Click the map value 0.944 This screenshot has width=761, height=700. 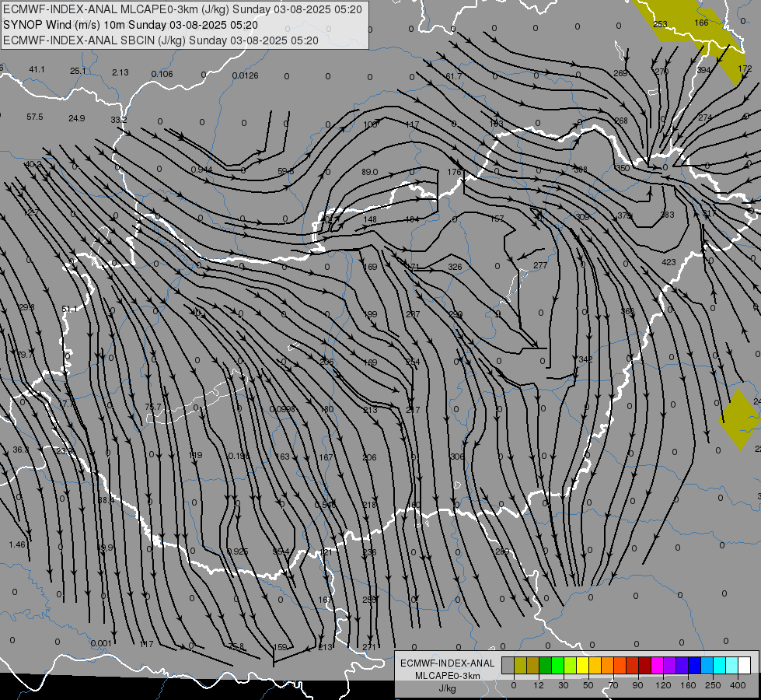201,170
